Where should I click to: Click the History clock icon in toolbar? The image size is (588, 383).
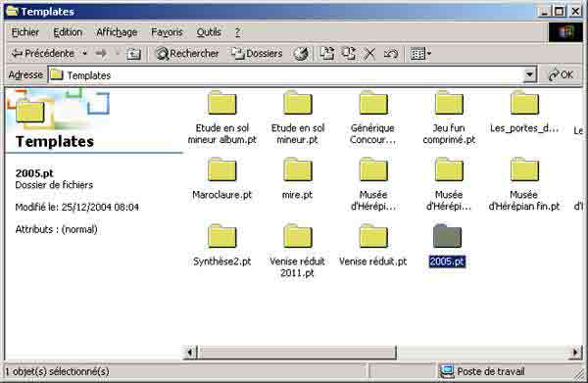301,54
